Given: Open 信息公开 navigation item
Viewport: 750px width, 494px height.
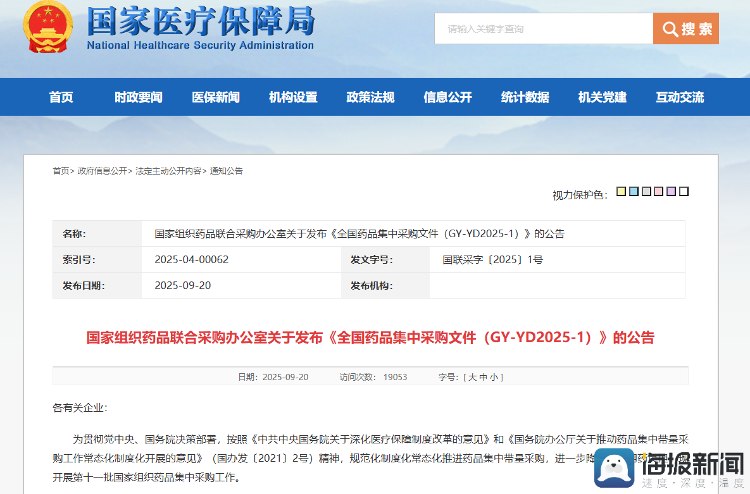Looking at the screenshot, I should click(x=447, y=97).
